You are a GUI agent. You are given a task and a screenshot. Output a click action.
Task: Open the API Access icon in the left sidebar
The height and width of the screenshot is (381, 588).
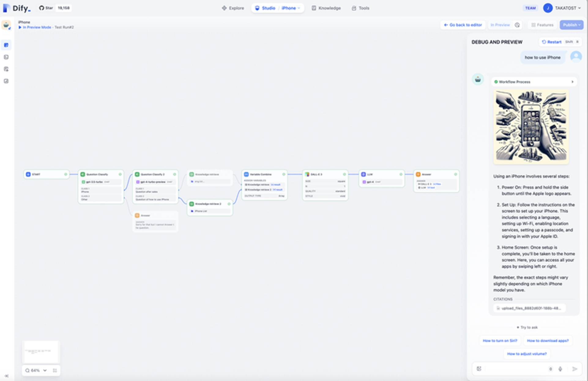pos(6,57)
